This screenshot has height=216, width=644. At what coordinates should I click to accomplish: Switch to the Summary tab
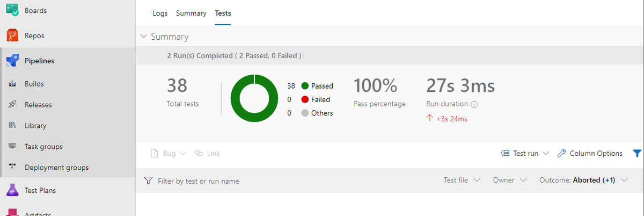click(191, 13)
